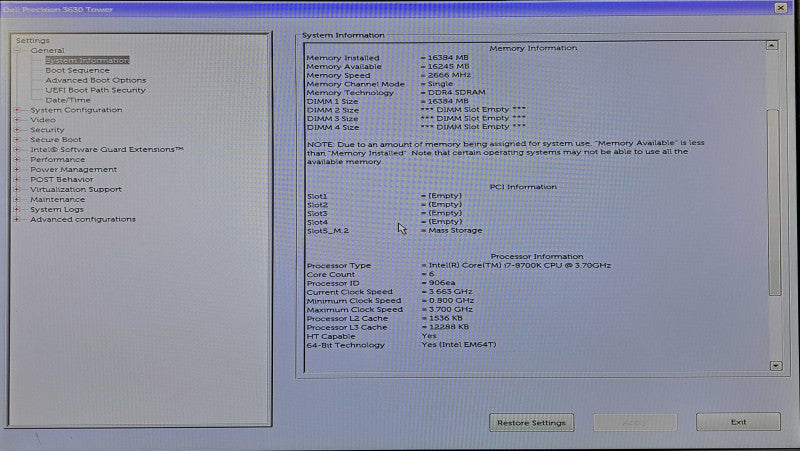Screen dimensions: 800x451
Task: Click scrollbar down arrow in System Information
Action: pos(776,366)
